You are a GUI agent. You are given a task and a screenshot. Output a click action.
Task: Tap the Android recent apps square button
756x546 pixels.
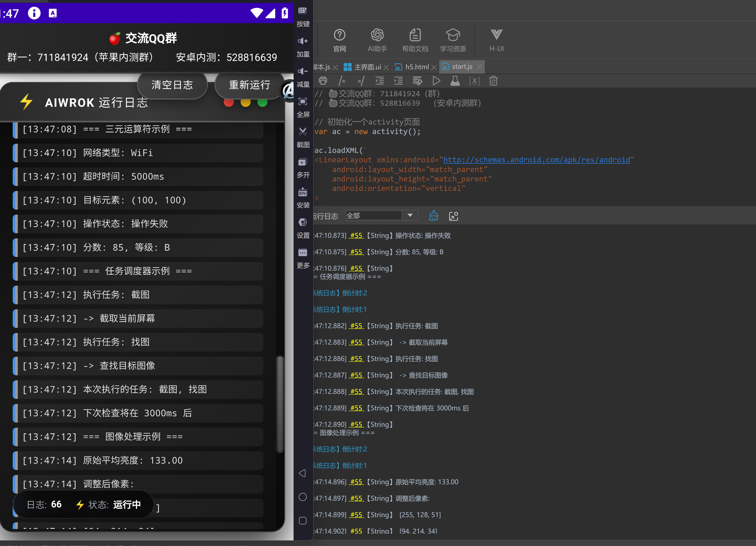click(302, 520)
